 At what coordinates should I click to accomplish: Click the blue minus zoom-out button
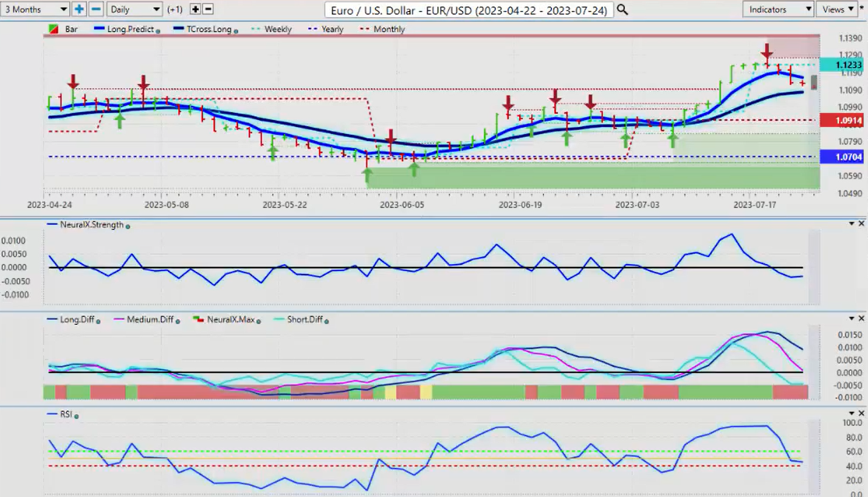(x=96, y=9)
